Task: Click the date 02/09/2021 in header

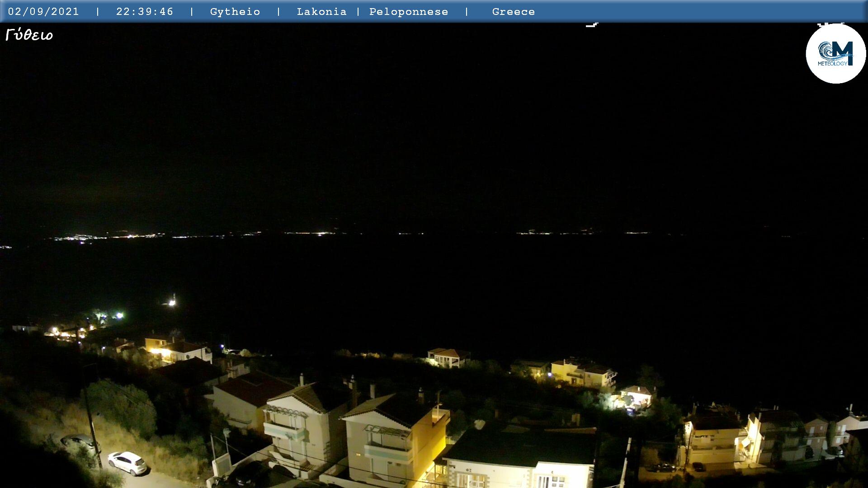Action: pyautogui.click(x=43, y=12)
